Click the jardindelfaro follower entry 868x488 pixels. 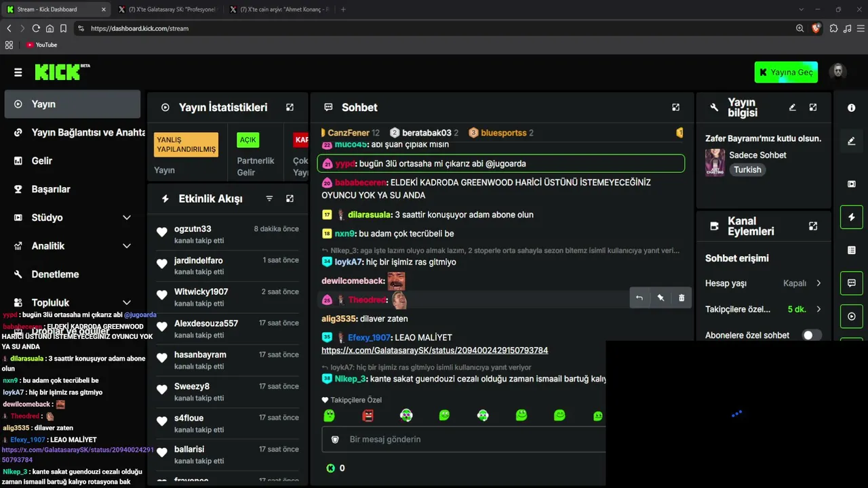click(x=227, y=266)
